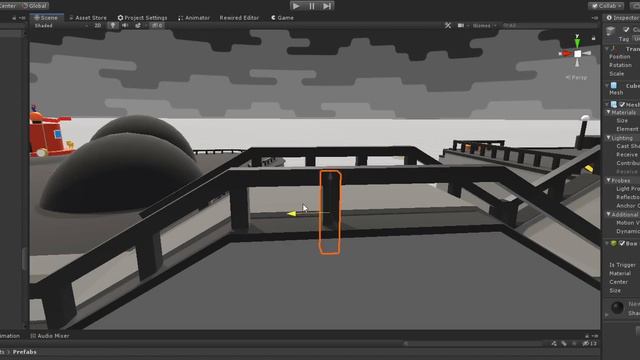640x360 pixels.
Task: Click the green Y axis of orientation gizmo
Action: (577, 42)
